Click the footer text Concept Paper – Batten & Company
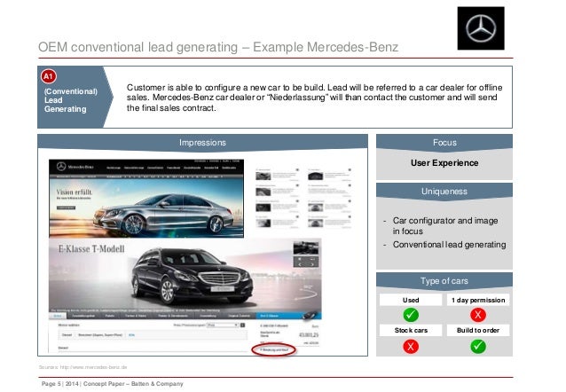Image resolution: width=566 pixels, height=392 pixels. coord(133,384)
